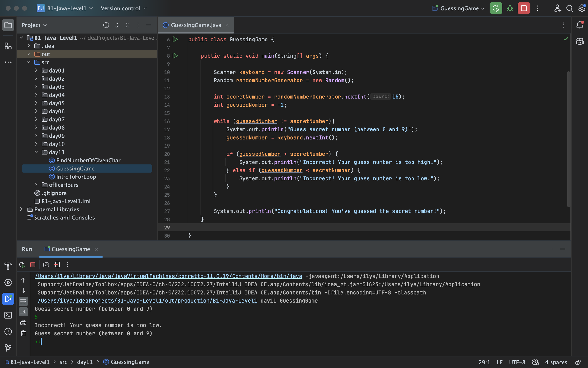
Task: Click the Debug bug icon in toolbar
Action: pos(510,8)
